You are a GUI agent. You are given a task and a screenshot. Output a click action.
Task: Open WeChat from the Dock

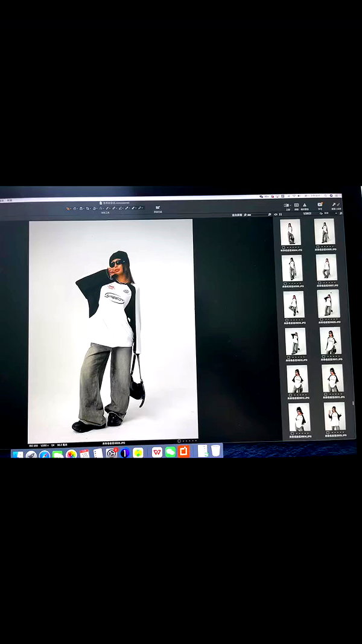(x=170, y=452)
